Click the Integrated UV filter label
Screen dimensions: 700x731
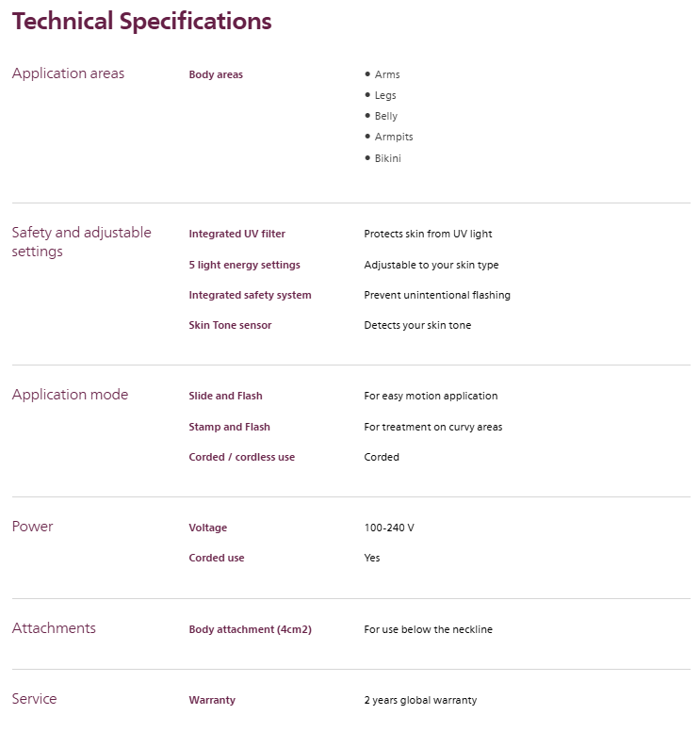236,234
